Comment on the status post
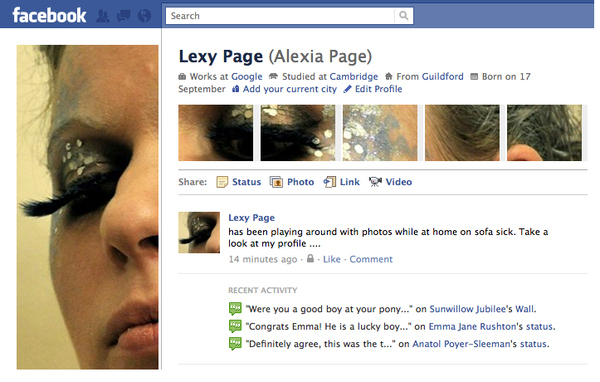 click(x=371, y=259)
